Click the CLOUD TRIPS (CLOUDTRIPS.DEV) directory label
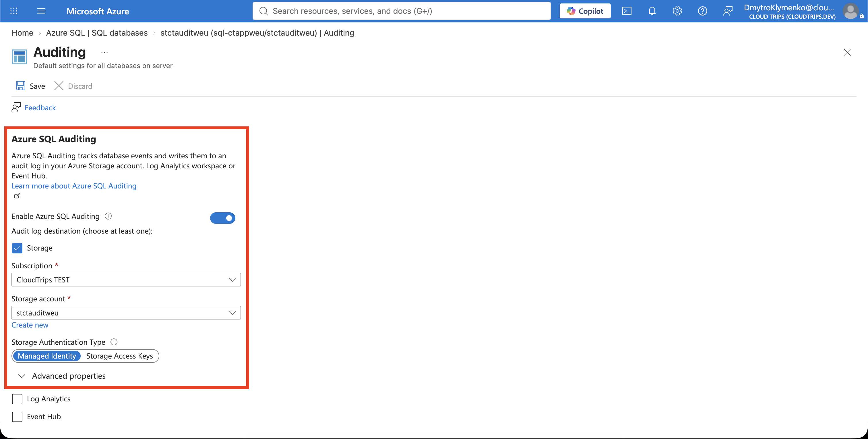This screenshot has height=439, width=868. tap(792, 17)
